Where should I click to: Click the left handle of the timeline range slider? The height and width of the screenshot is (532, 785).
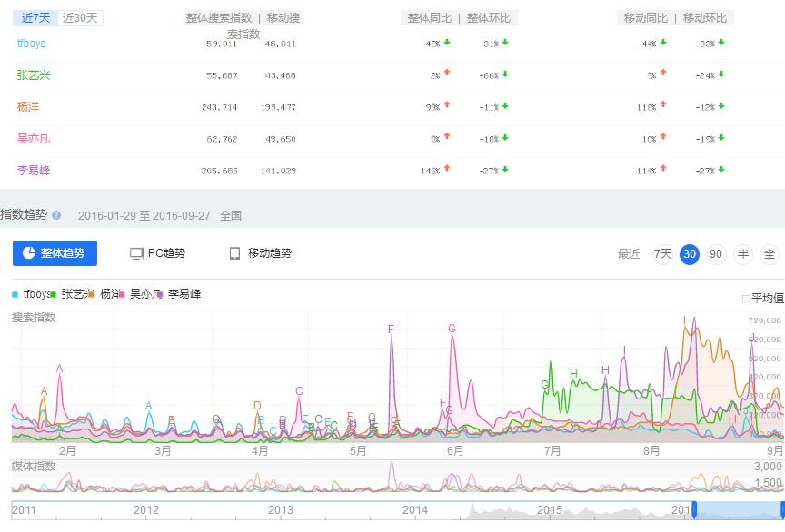(x=694, y=510)
